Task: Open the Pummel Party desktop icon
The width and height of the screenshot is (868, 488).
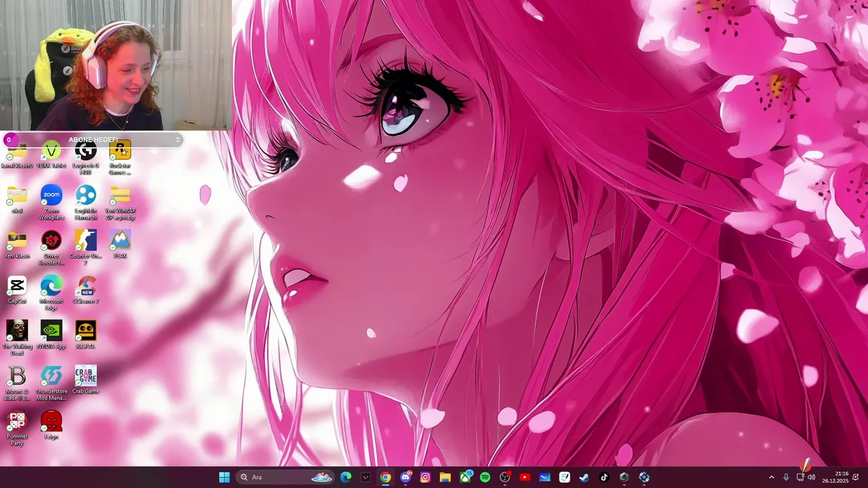Action: pos(17,428)
